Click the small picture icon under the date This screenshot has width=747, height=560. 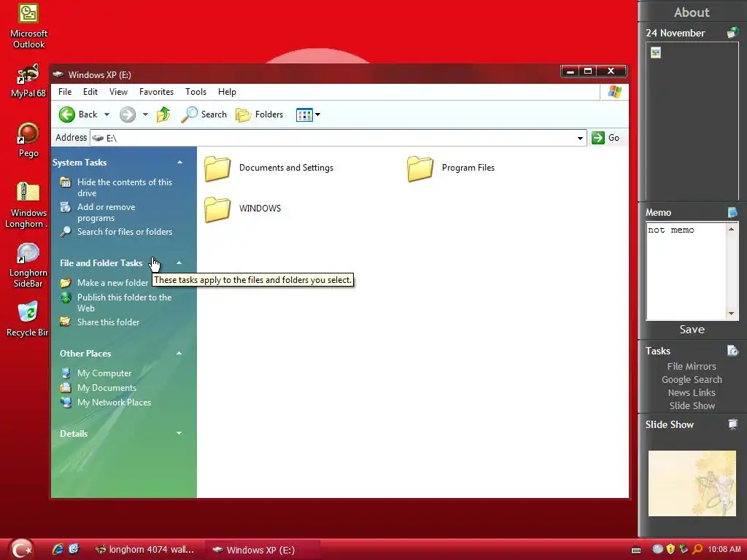[656, 52]
